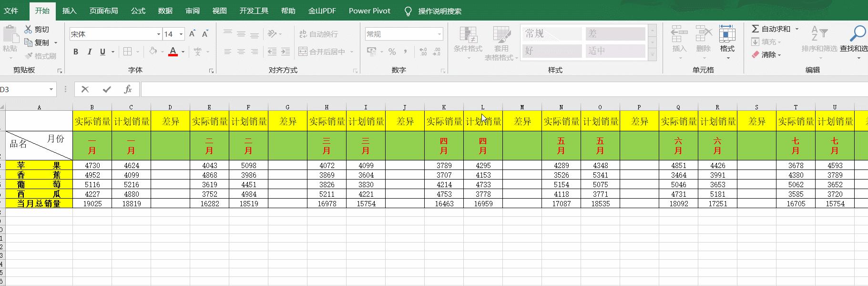Click the decrease indent icon
Screen dimensions: 868x286
click(272, 52)
